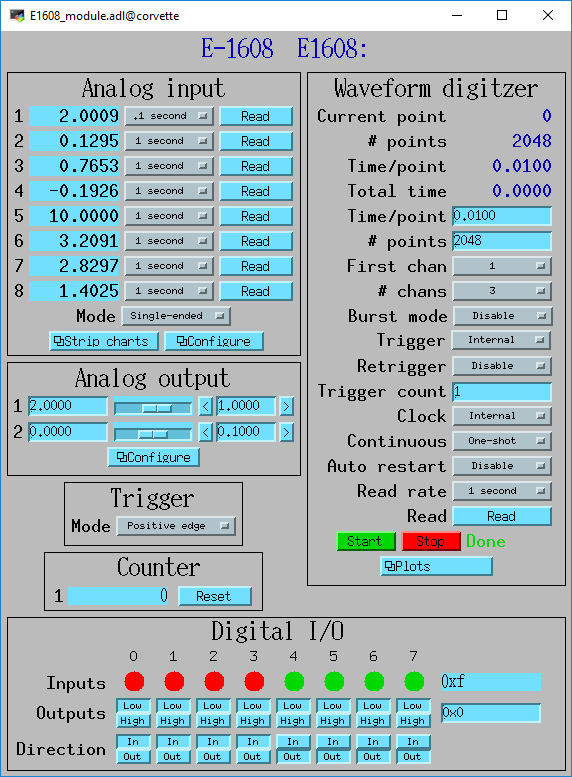Click Analog output 1 step size field
Viewport: 572px width, 777px height.
246,406
